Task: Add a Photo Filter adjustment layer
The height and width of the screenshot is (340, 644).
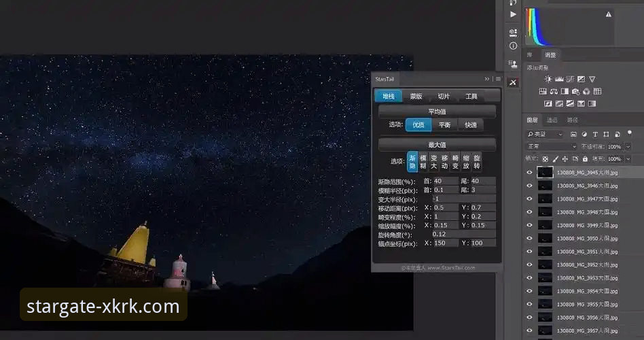Action: [575, 91]
